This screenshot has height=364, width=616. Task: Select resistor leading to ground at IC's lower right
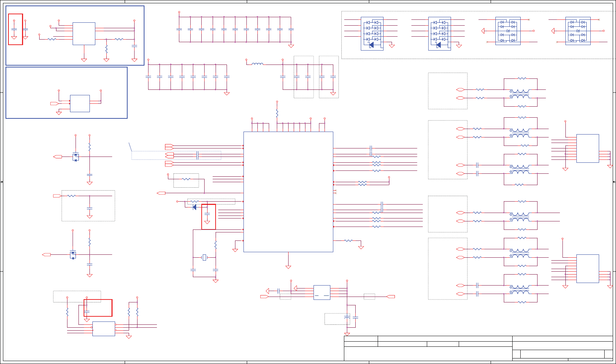pos(348,240)
